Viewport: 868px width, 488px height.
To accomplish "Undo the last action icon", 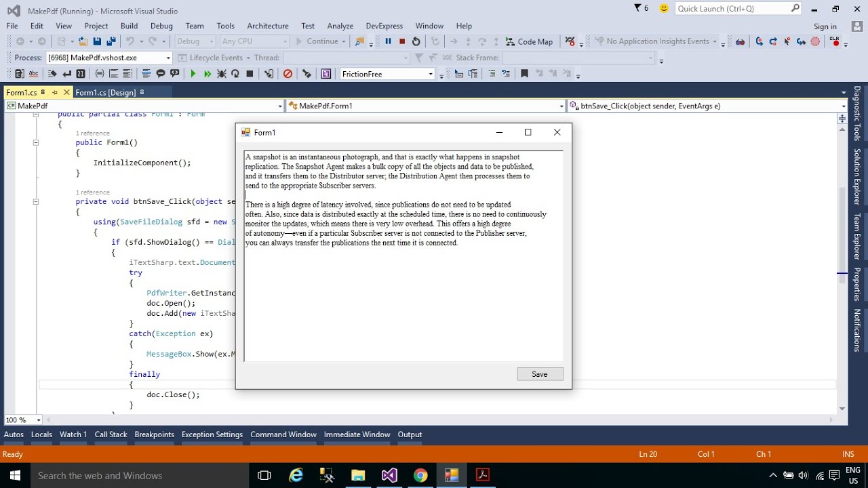I will [x=130, y=41].
